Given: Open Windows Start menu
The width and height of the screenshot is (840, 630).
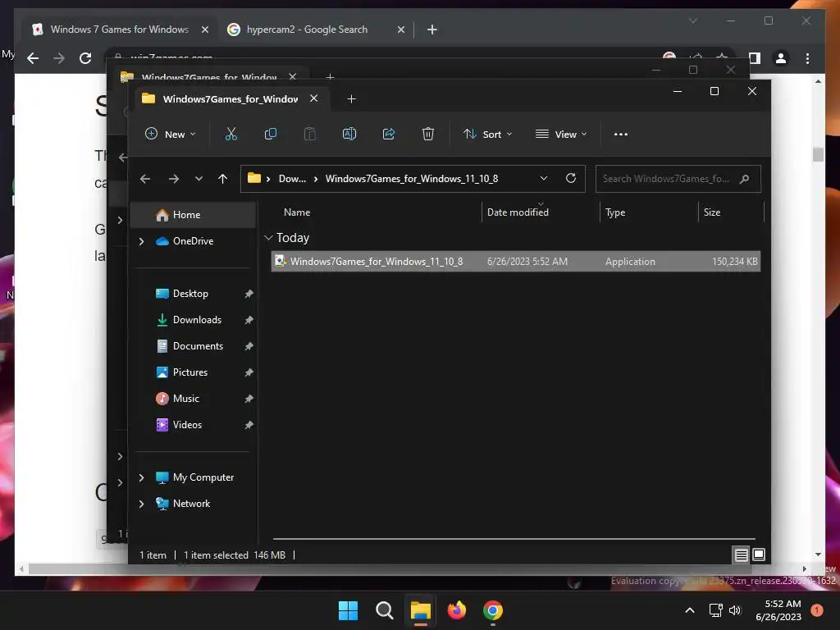Looking at the screenshot, I should (x=348, y=610).
